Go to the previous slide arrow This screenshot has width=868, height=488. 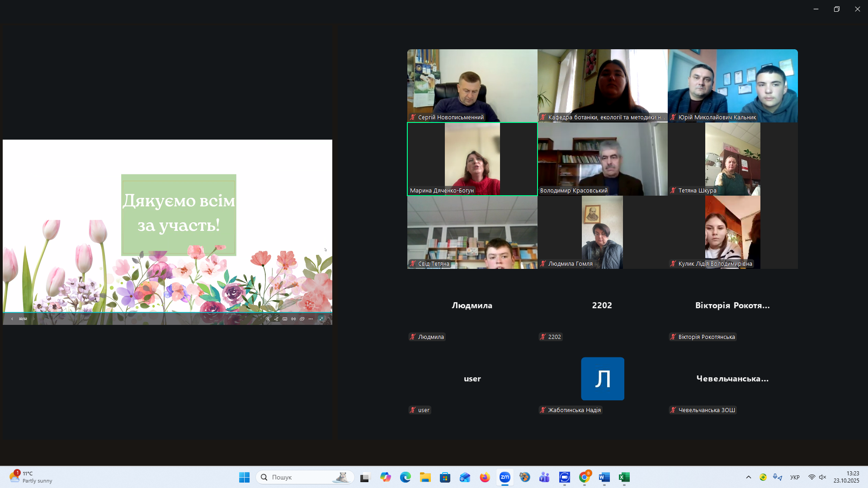click(x=12, y=319)
